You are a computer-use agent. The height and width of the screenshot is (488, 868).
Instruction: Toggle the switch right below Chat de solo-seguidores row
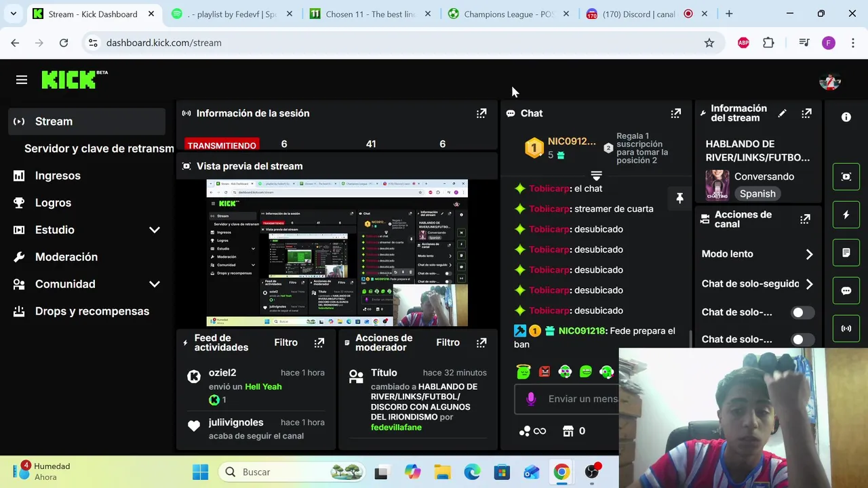[x=803, y=312]
